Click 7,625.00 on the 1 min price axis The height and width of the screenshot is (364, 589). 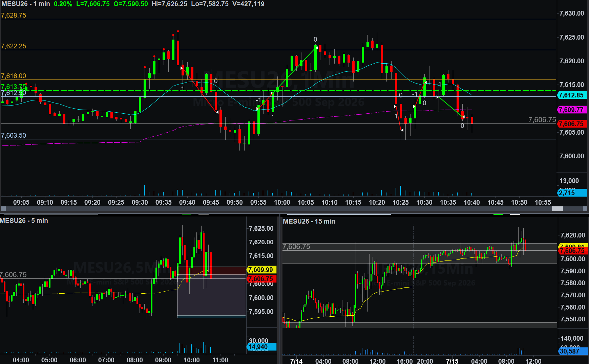572,37
